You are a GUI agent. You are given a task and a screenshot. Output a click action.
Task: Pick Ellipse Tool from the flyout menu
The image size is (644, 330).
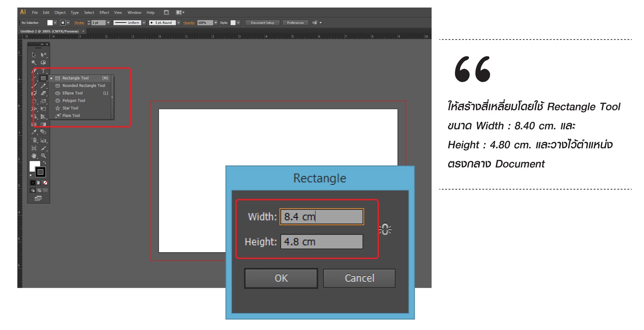pyautogui.click(x=72, y=93)
